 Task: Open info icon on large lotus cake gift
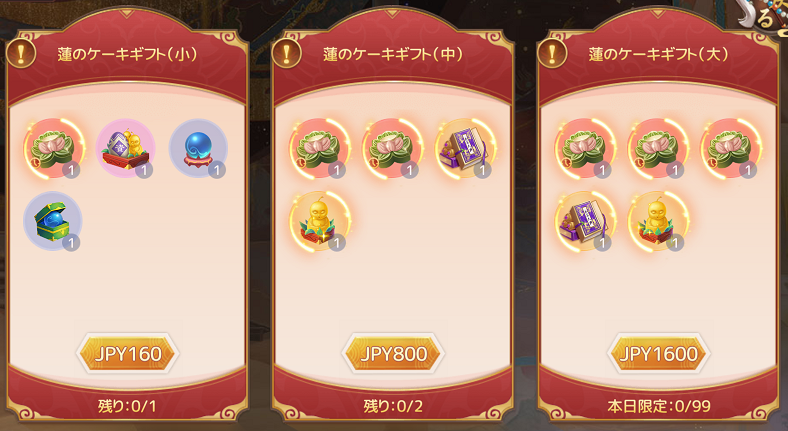point(551,53)
